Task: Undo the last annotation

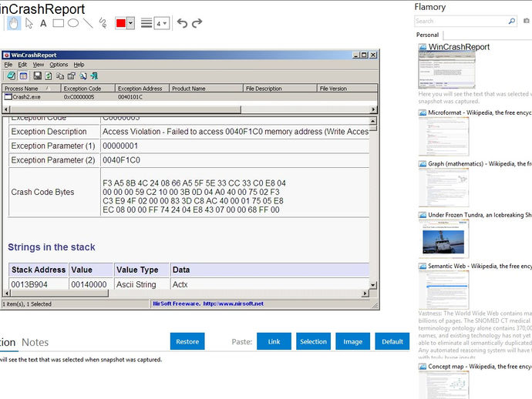Action: pyautogui.click(x=182, y=23)
